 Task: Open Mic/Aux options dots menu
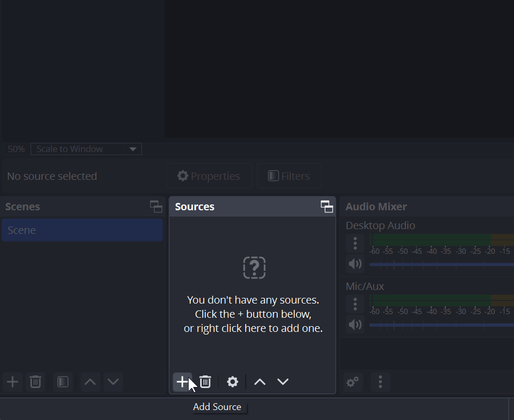[355, 304]
